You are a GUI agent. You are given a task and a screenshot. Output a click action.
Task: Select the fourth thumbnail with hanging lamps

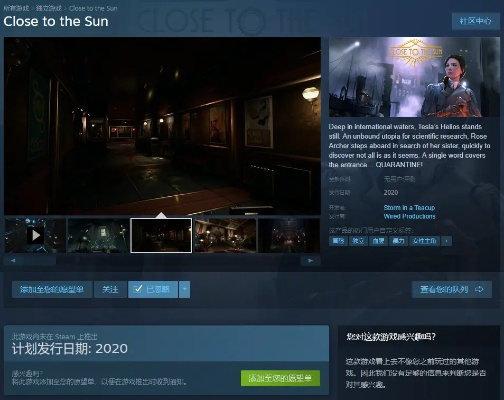(x=225, y=235)
